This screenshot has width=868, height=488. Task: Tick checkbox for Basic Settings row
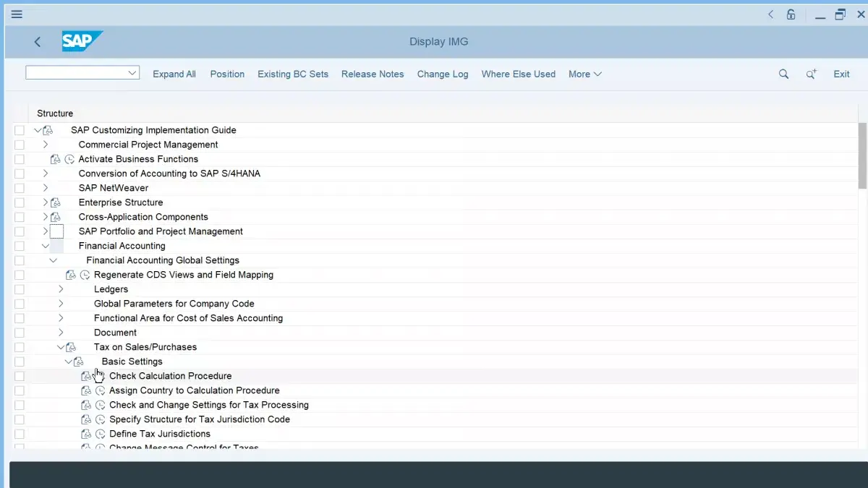[20, 361]
